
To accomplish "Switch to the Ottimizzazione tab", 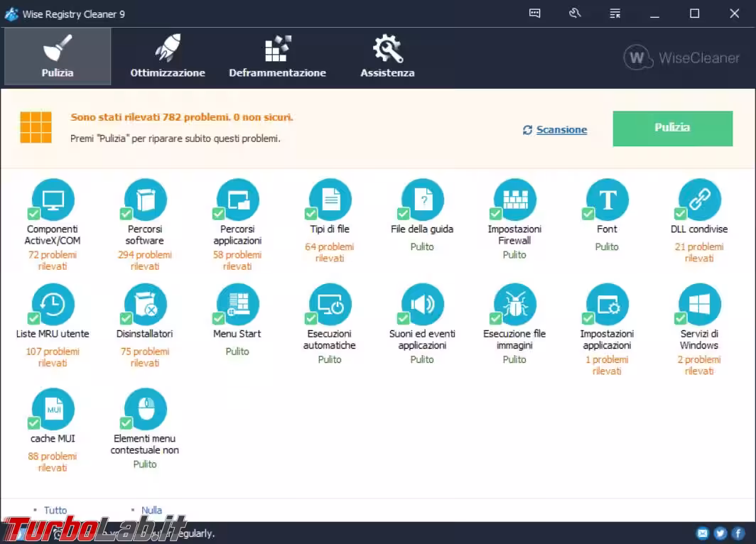I will click(168, 57).
